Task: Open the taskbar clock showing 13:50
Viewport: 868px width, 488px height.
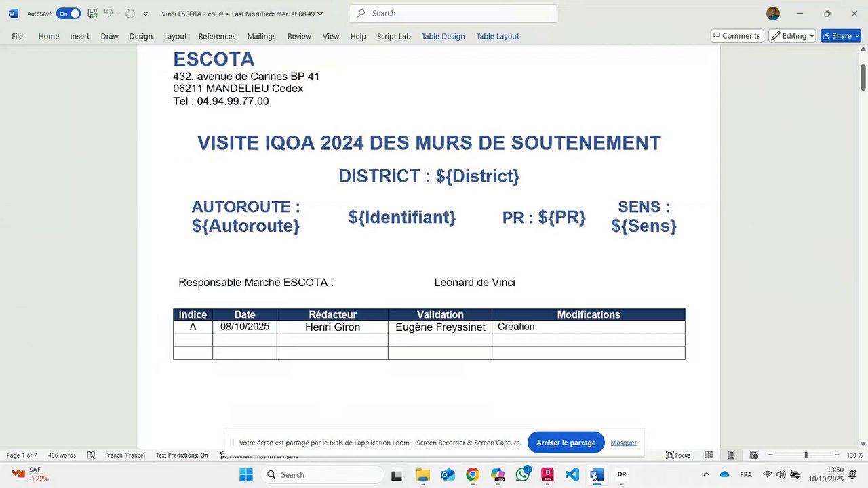Action: (825, 474)
